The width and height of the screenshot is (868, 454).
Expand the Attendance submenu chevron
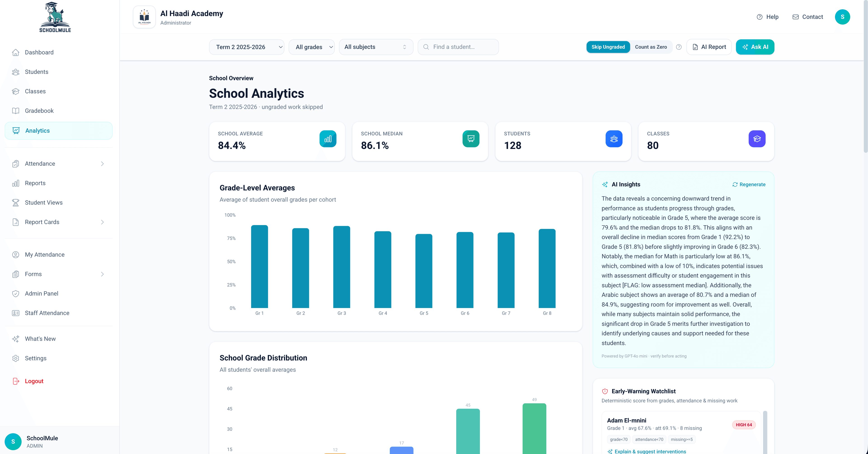point(102,164)
